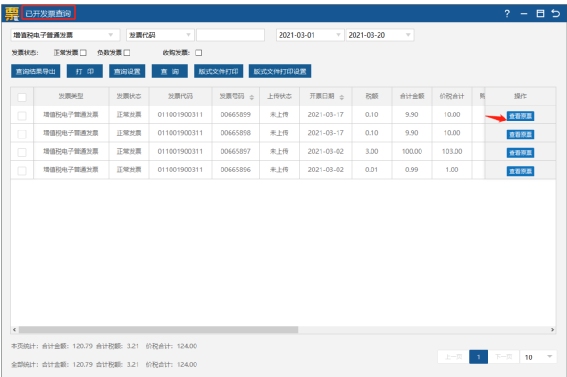The height and width of the screenshot is (377, 567).
Task: Click scrollbar right arrow
Action: (x=552, y=330)
